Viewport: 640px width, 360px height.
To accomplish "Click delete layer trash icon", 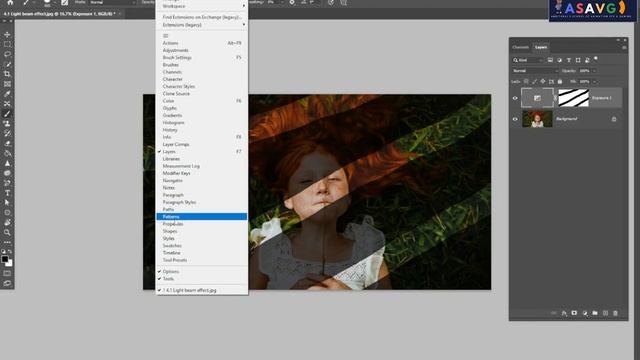I will [x=616, y=313].
